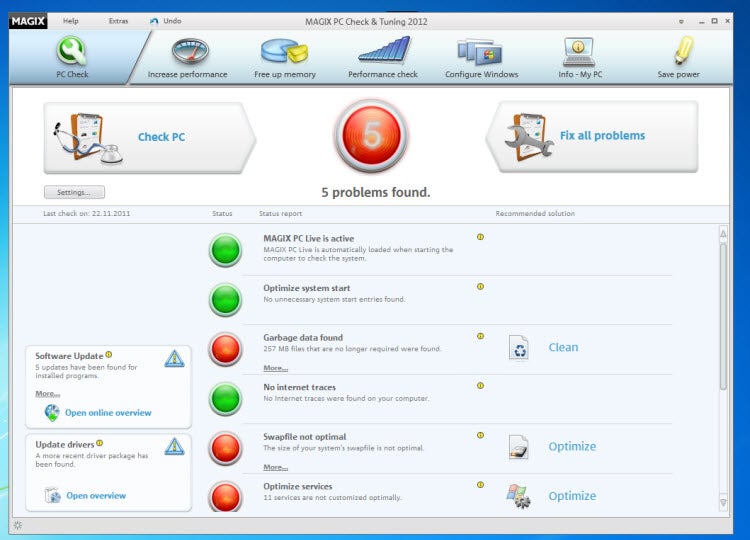Click Optimize link for services
The width and height of the screenshot is (750, 540).
[572, 496]
